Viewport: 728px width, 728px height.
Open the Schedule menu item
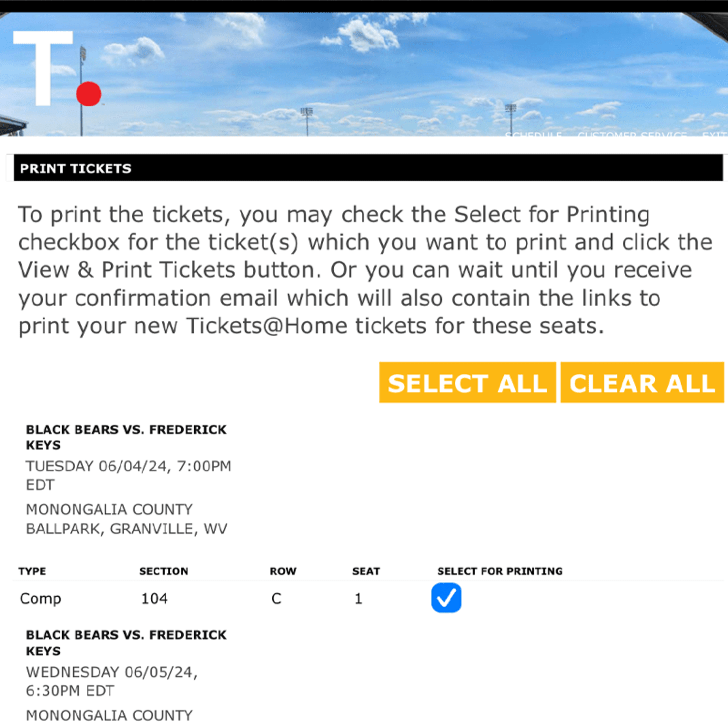[533, 134]
